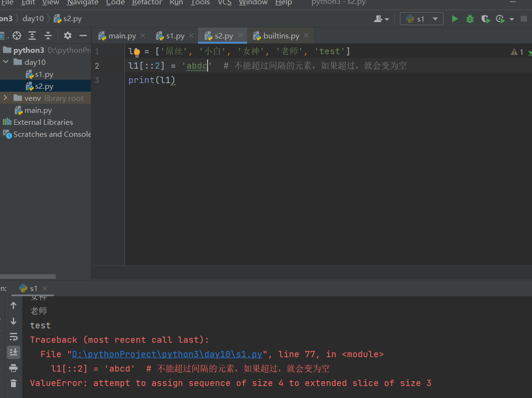Click the profiler clock run icon
532x398 pixels.
pos(500,19)
